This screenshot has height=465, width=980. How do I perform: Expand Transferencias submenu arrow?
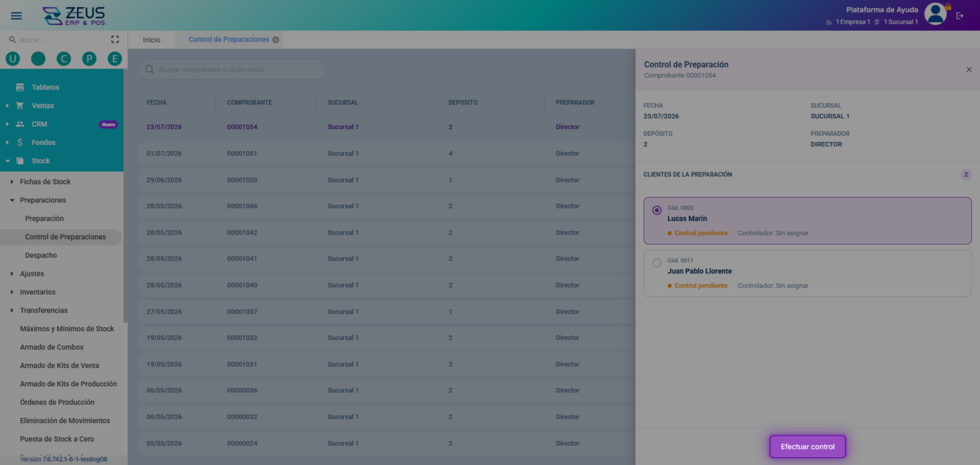pyautogui.click(x=12, y=310)
